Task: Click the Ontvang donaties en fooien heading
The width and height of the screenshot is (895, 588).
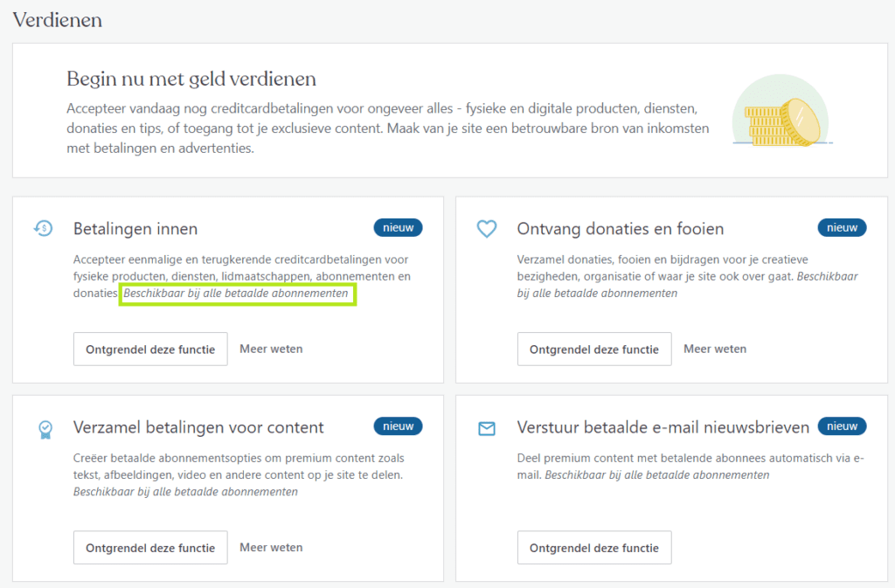Action: (621, 229)
